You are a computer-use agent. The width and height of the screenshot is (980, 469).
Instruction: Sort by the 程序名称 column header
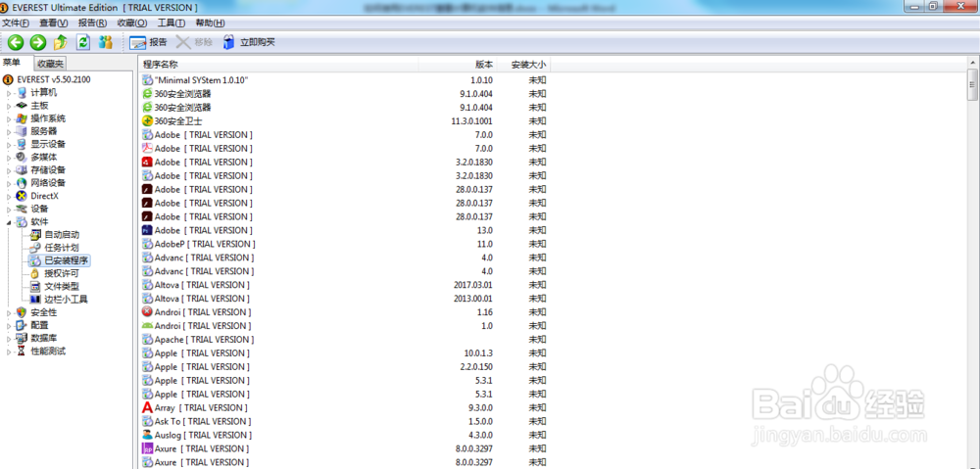coord(278,65)
